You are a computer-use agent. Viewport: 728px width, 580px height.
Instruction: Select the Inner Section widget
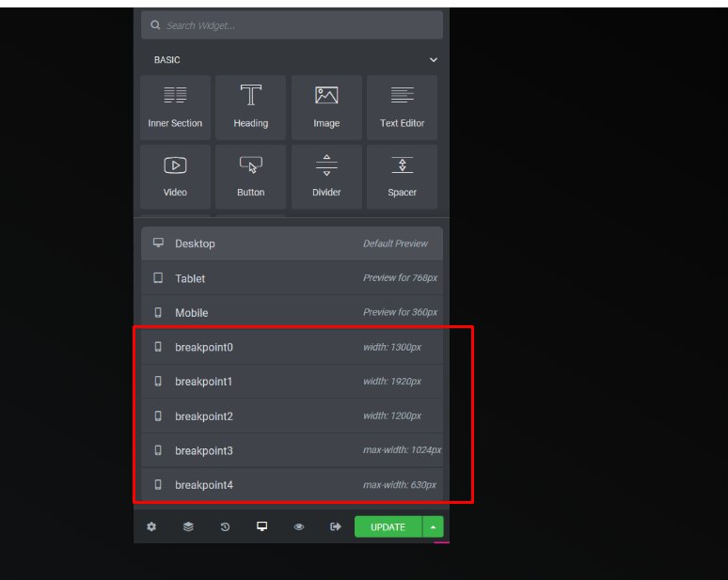[x=175, y=107]
